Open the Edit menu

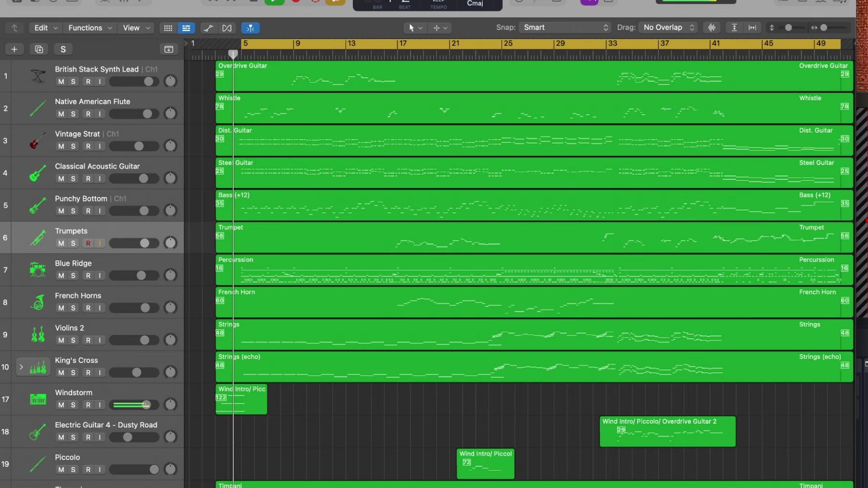(x=45, y=28)
